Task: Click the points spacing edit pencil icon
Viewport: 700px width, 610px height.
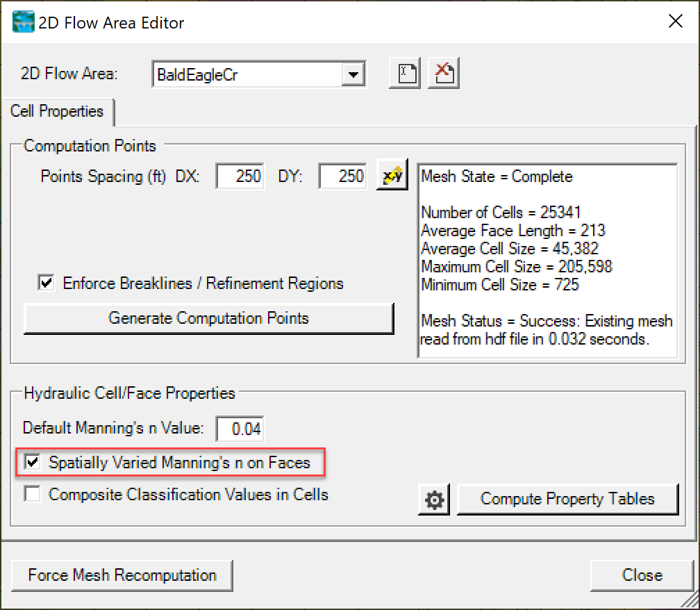Action: (x=392, y=176)
